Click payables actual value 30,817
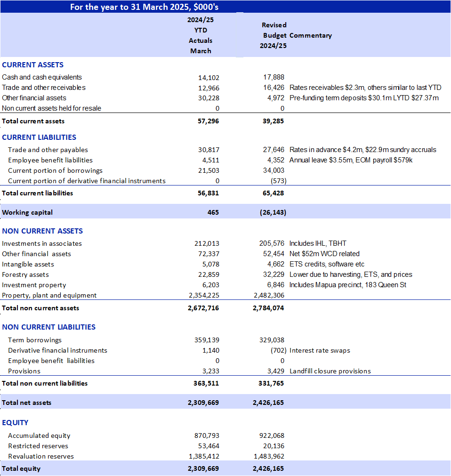Viewport: 451px width, 476px height. click(209, 150)
